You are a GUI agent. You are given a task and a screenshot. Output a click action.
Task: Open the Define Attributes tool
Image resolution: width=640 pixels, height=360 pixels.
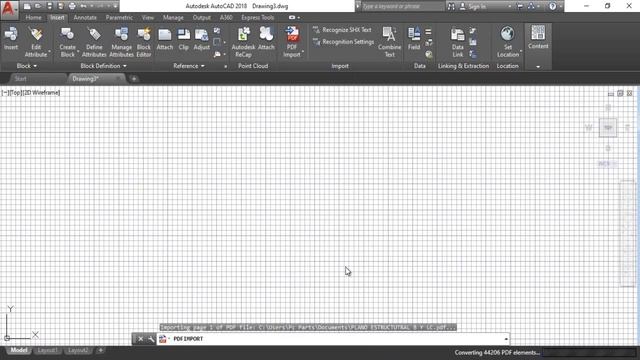[x=94, y=42]
